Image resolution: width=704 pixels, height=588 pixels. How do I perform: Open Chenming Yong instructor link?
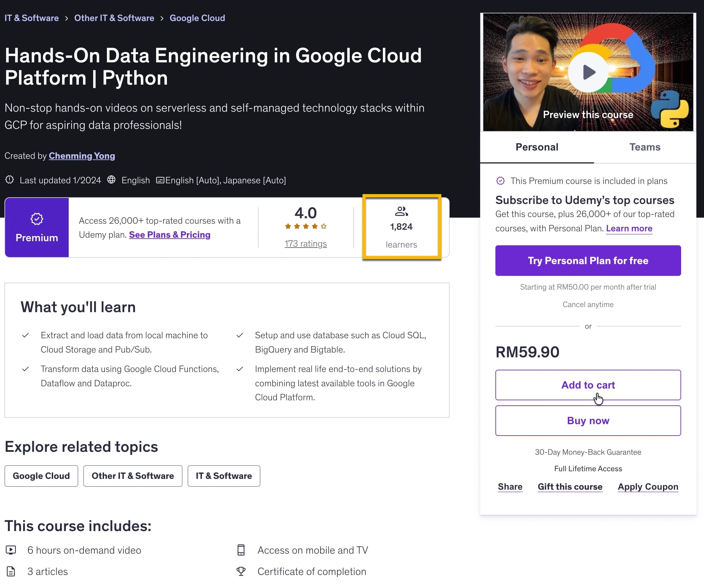point(82,156)
